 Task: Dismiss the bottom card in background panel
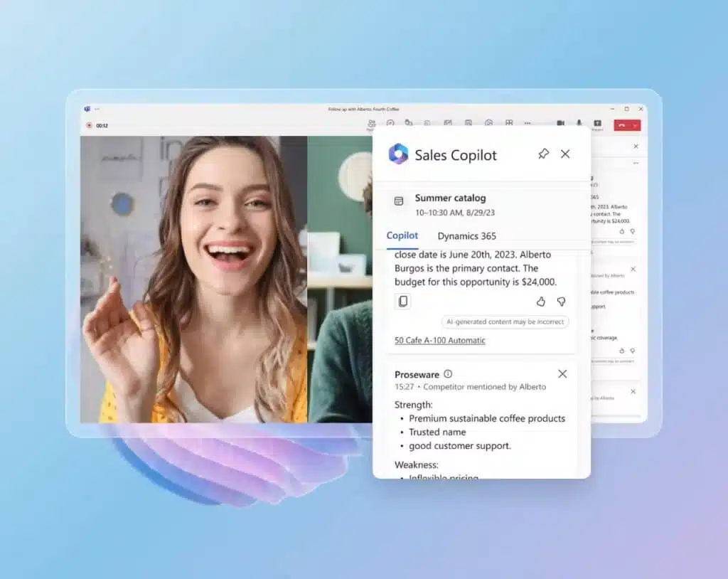633,391
